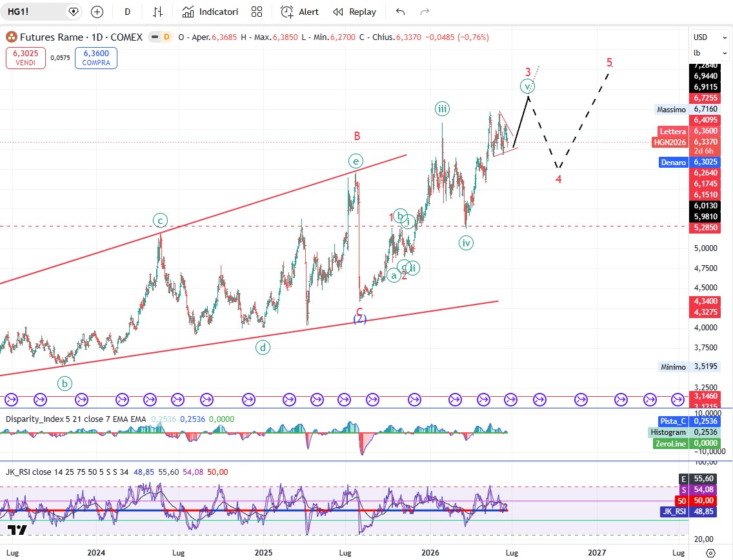Open the chart bar style selector
Viewport: 733px width, 560px height.
(158, 12)
